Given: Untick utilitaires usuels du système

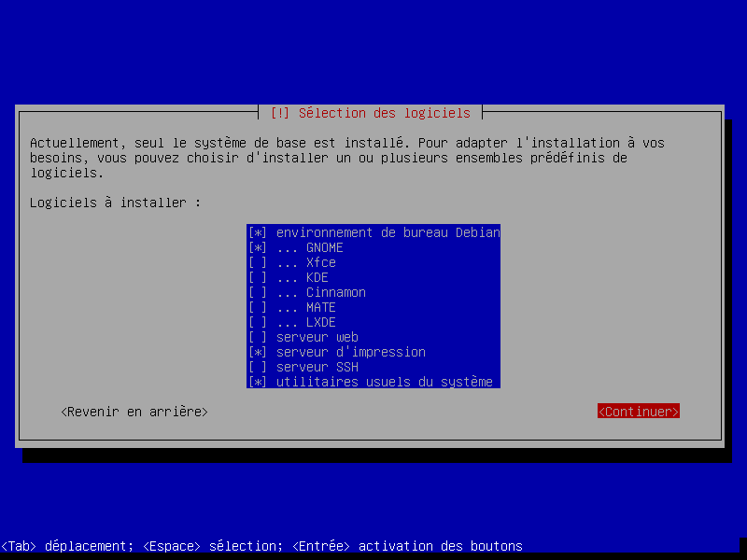Looking at the screenshot, I should (258, 382).
